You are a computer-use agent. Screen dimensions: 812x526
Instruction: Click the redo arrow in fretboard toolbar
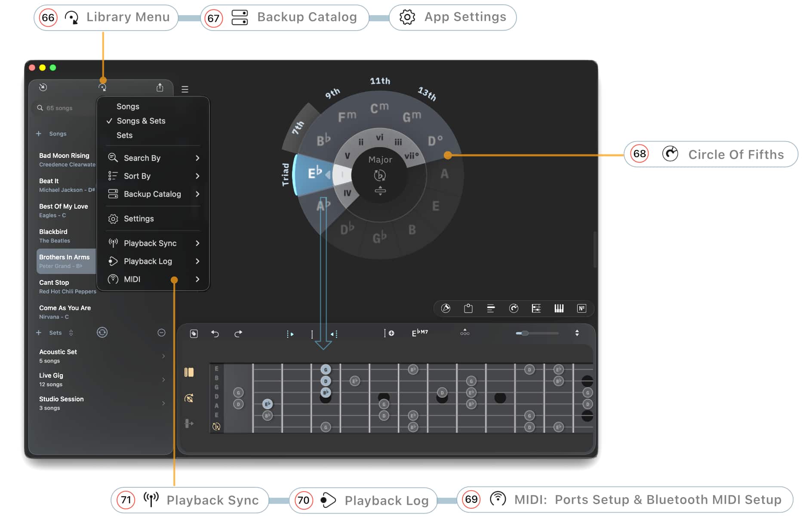[x=238, y=333]
